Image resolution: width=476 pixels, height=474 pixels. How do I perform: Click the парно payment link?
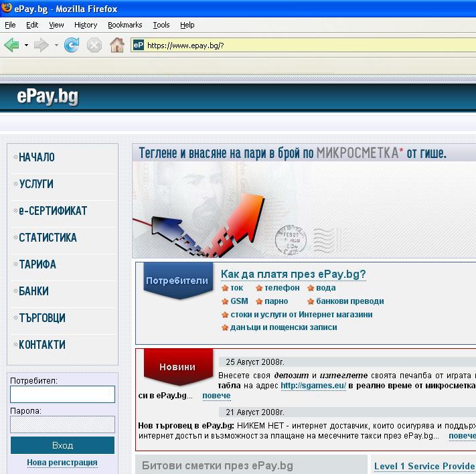[276, 301]
